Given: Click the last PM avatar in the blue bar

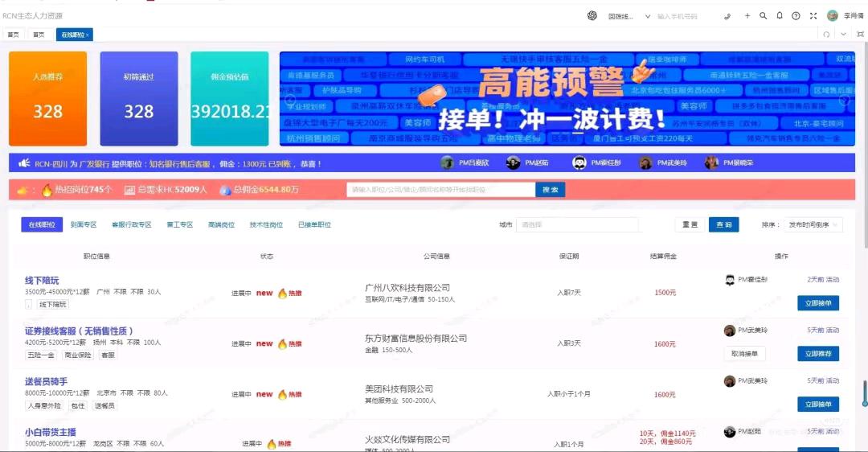Looking at the screenshot, I should tap(711, 162).
